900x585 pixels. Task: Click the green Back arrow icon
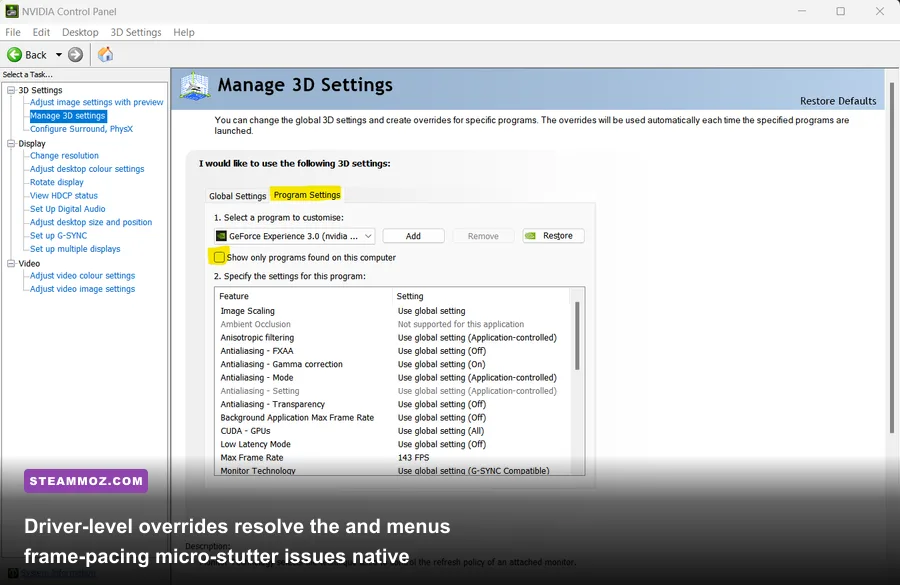point(14,55)
